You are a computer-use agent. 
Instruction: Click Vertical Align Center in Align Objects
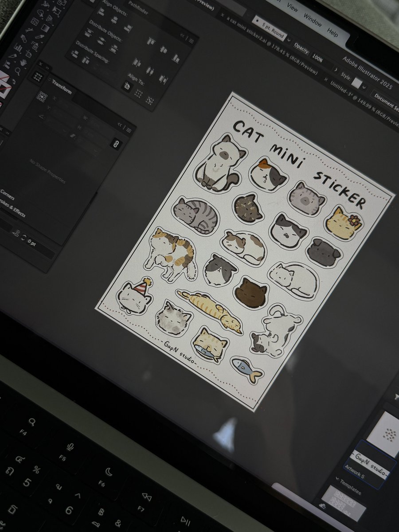[x=164, y=49]
